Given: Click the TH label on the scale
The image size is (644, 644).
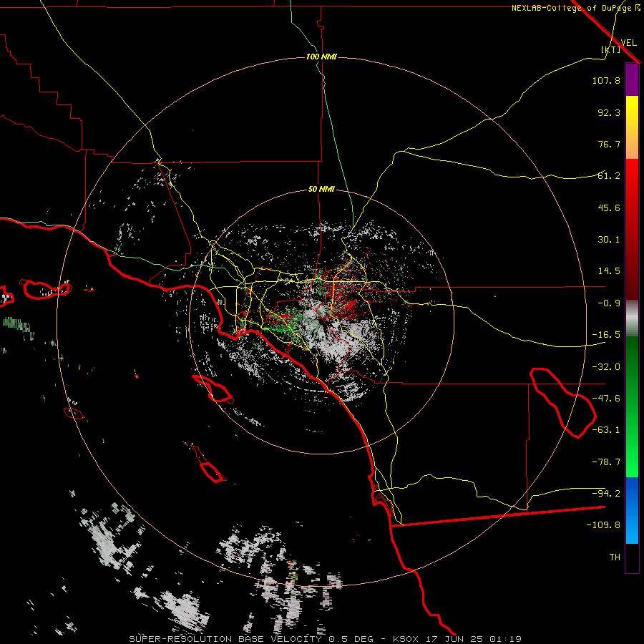Looking at the screenshot, I should tap(615, 557).
